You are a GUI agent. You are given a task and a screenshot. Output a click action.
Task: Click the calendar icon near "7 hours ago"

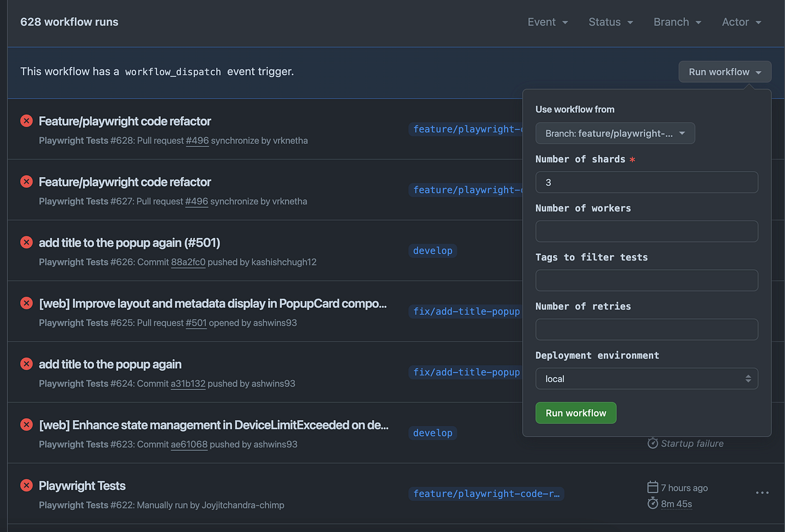point(653,488)
